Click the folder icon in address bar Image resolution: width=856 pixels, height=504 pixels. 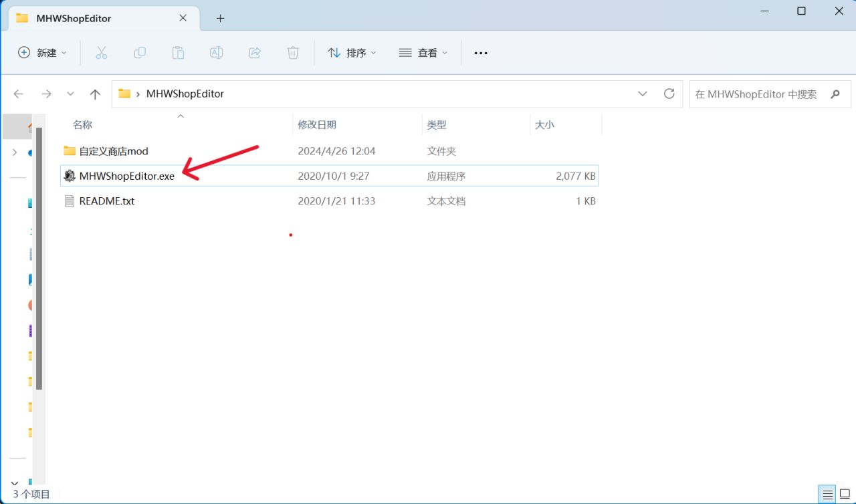[124, 94]
